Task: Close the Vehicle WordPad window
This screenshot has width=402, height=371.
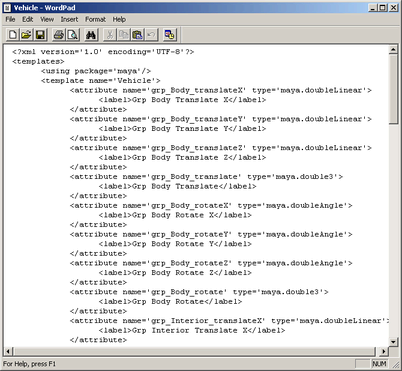Action: (x=393, y=8)
